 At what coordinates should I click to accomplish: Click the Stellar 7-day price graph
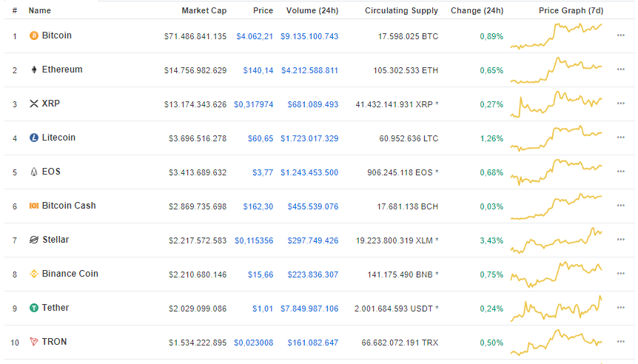click(x=557, y=240)
